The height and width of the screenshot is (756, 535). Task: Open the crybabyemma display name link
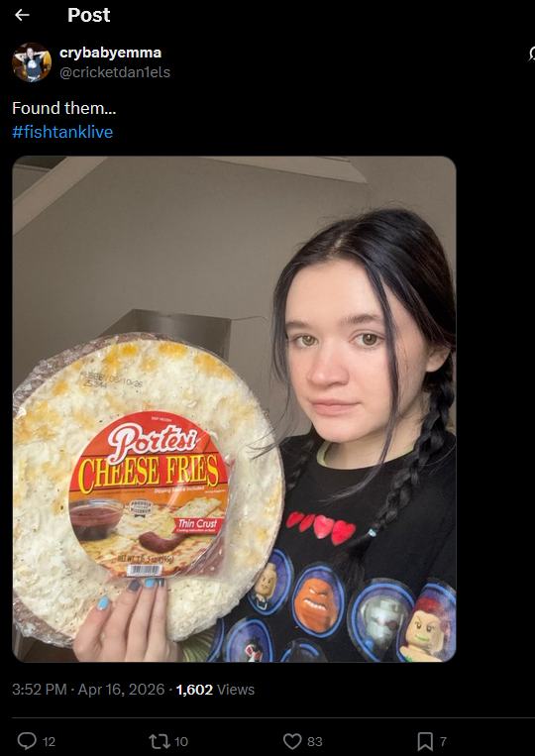110,53
